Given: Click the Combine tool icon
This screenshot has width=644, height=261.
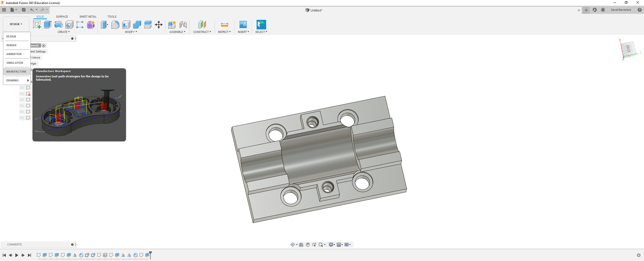Looking at the screenshot, I should pyautogui.click(x=137, y=25).
